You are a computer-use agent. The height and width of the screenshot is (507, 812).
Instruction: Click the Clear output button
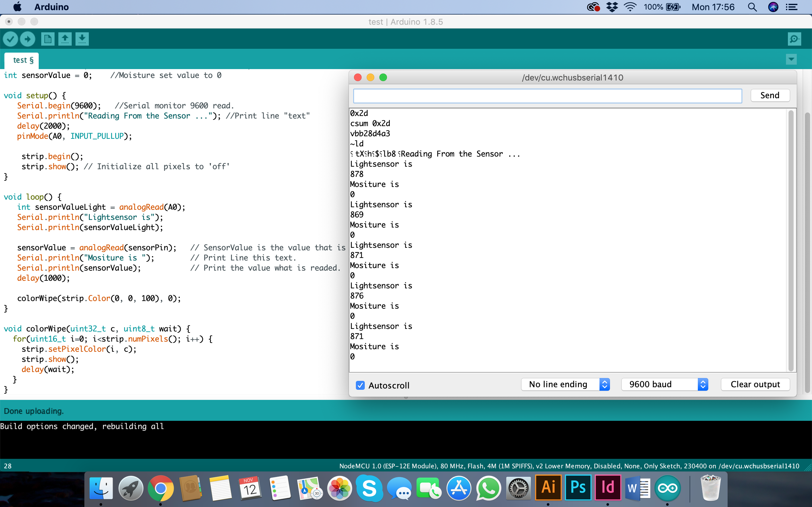[x=755, y=384]
